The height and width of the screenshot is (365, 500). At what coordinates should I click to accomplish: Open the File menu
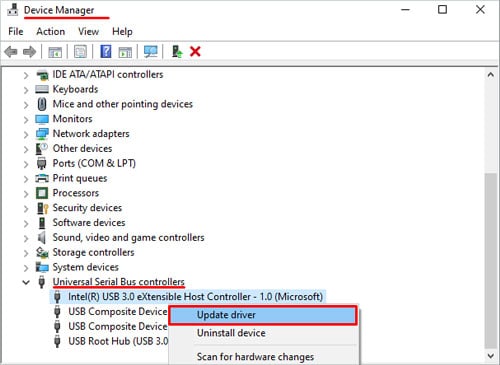pos(16,32)
